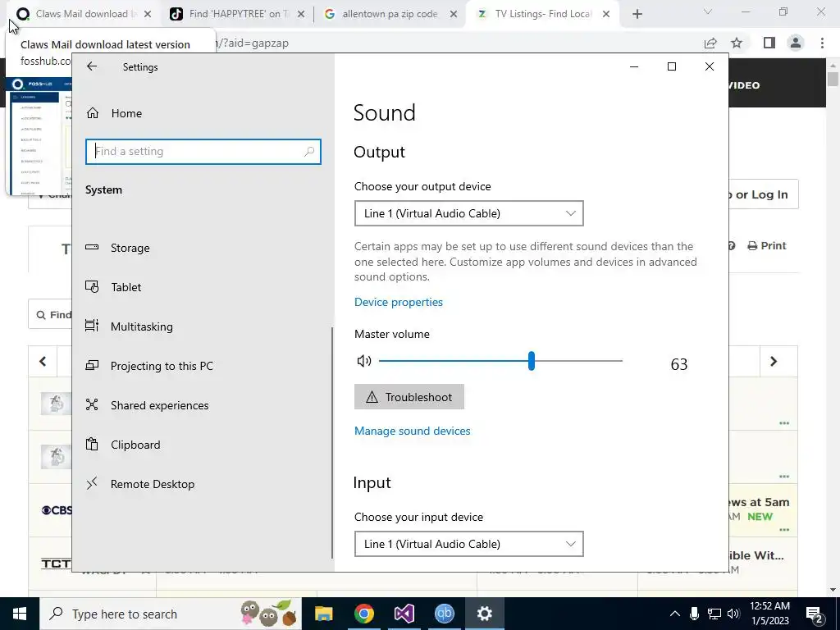Open Manage sound devices link
This screenshot has height=630, width=840.
click(x=413, y=431)
